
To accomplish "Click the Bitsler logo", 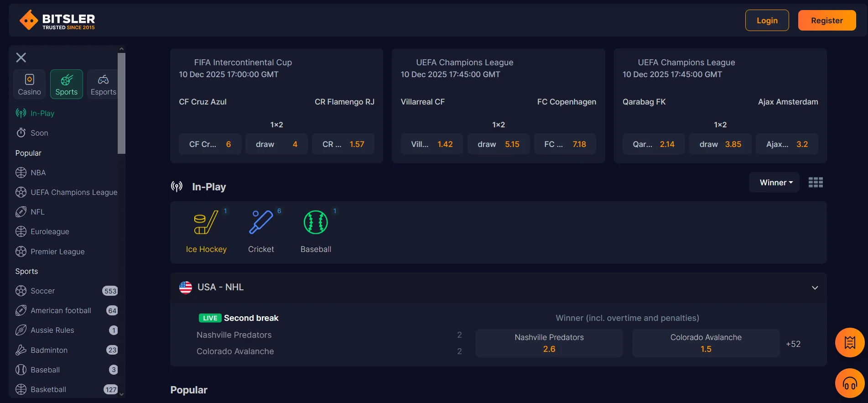I will (x=57, y=21).
